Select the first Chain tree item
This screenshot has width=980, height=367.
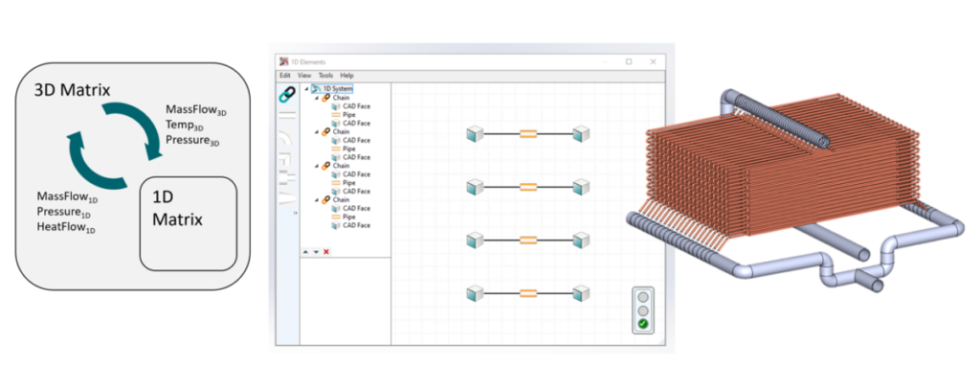tap(336, 98)
